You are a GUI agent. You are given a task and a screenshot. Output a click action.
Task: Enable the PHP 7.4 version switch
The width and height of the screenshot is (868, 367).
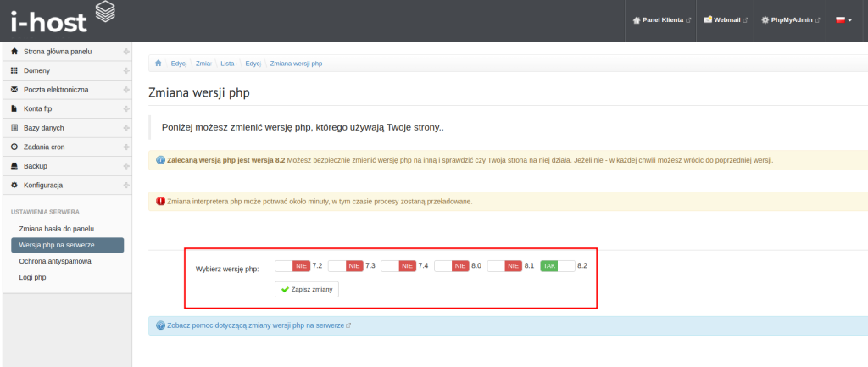(x=398, y=266)
